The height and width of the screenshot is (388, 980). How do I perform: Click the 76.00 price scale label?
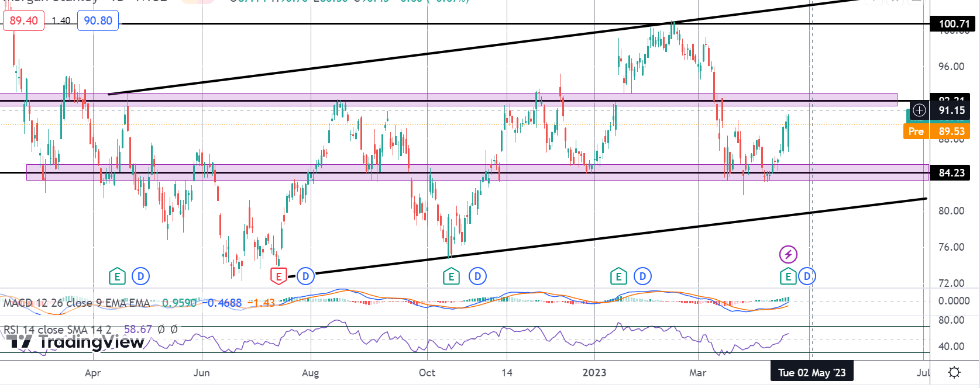[x=951, y=247]
